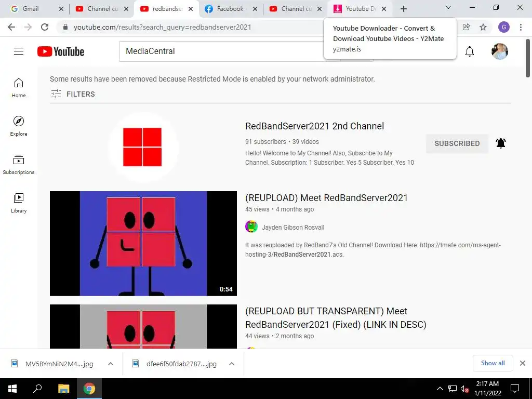Viewport: 532px width, 399px height.
Task: Open YouTube notifications bell
Action: (470, 51)
